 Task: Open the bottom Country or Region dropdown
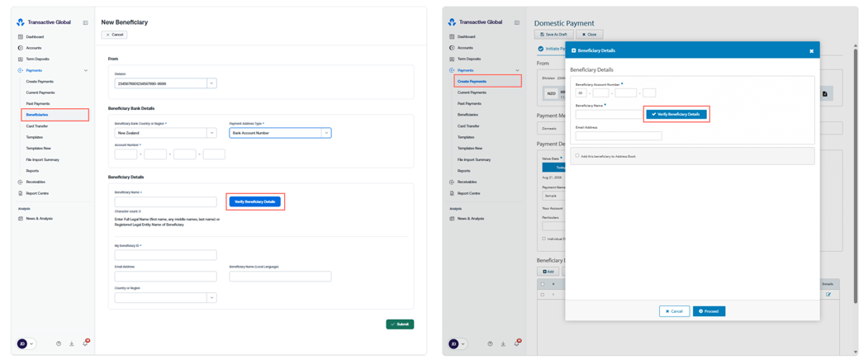tap(212, 297)
